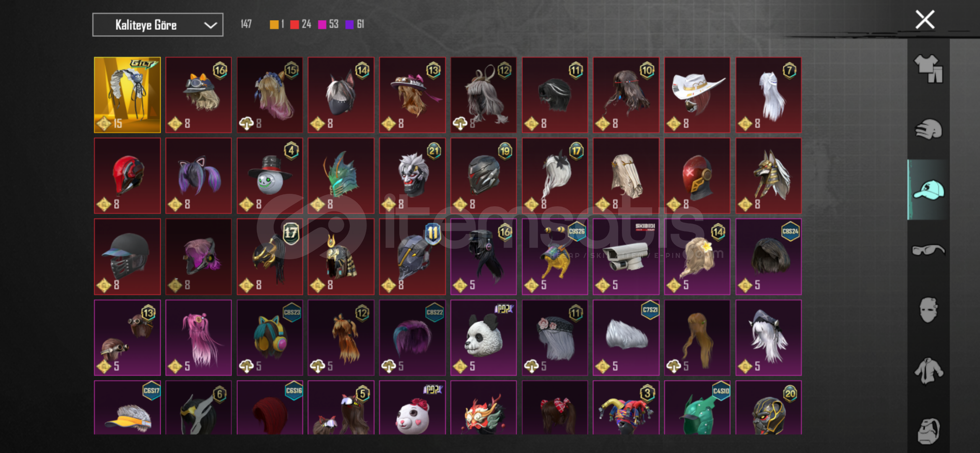Open the face mask category icon
Screen dimensions: 980x453
coord(928,310)
